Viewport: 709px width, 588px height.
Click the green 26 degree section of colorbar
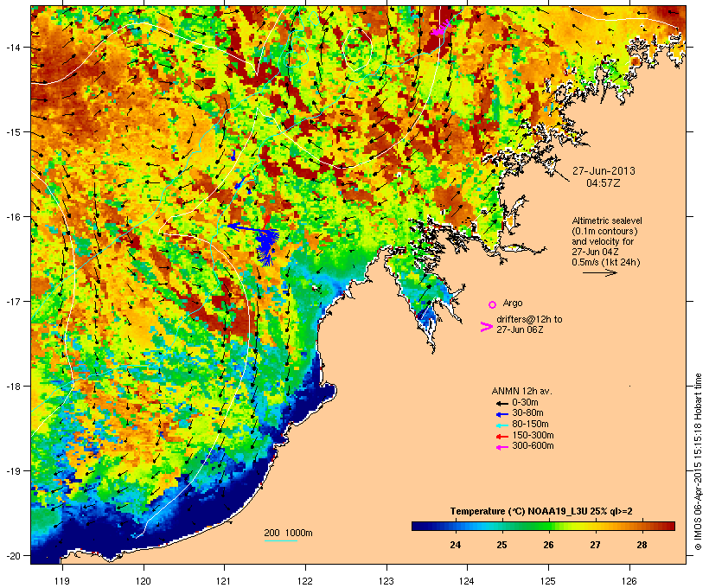[x=548, y=526]
